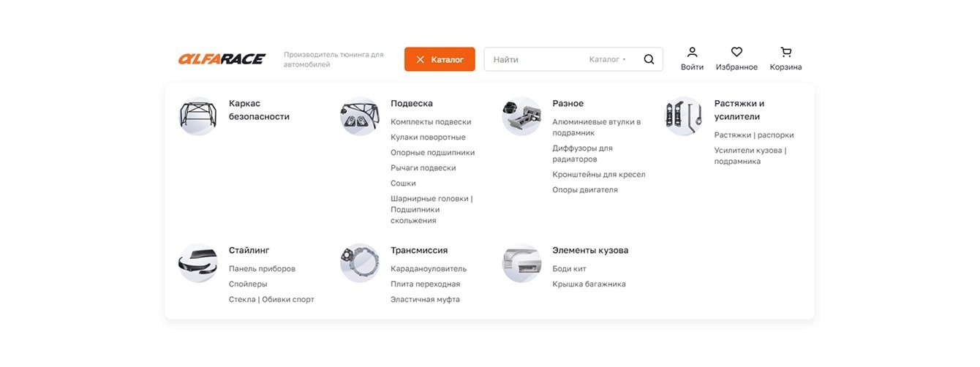
Task: Open the Крышка багажника link
Action: coord(589,284)
